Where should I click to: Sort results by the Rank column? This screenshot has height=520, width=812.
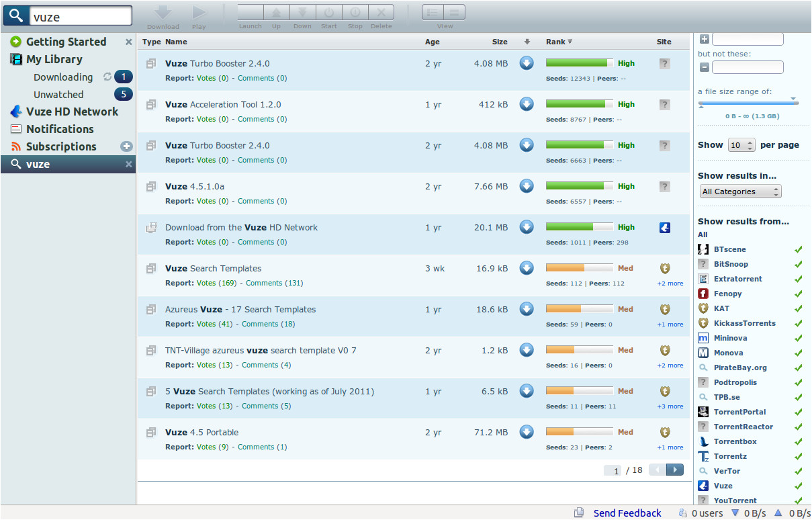coord(559,42)
